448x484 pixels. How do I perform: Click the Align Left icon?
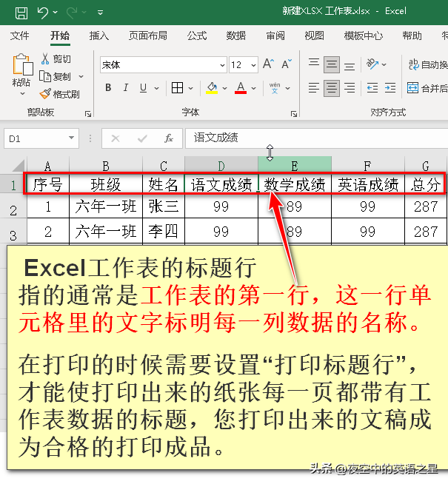point(314,88)
